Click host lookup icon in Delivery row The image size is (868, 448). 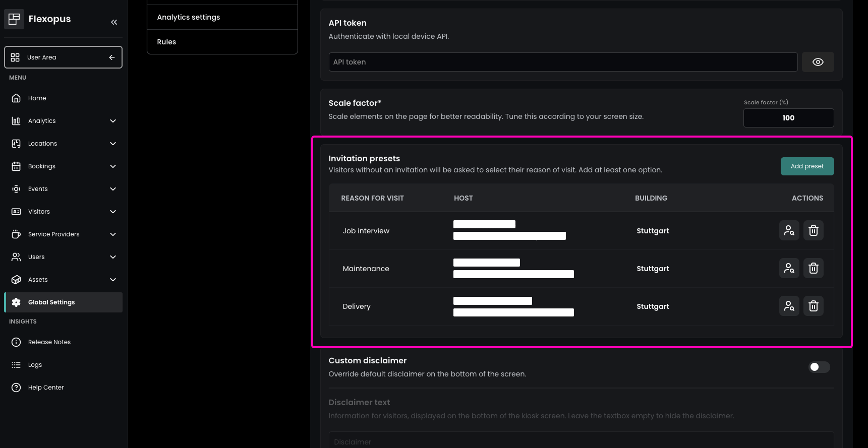789,306
